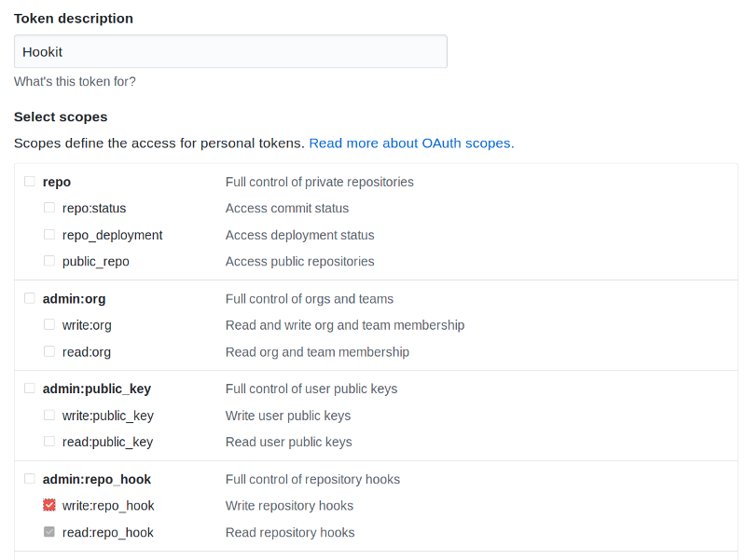Viewport: 746px width, 560px height.
Task: Focus the Token description input field
Action: click(x=230, y=52)
